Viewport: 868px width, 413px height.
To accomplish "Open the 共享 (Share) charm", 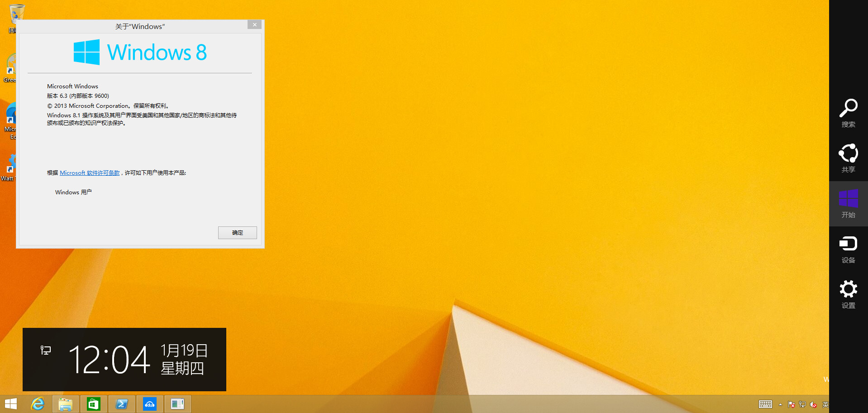I will 848,158.
